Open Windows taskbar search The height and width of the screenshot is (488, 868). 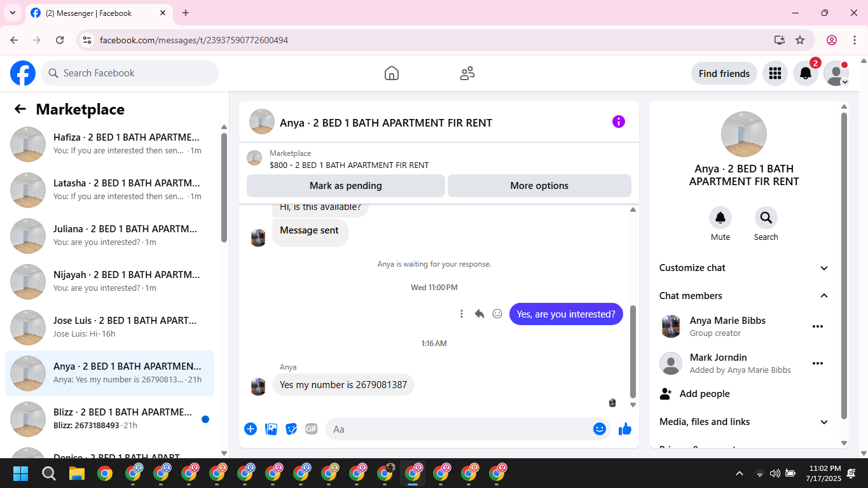tap(49, 473)
